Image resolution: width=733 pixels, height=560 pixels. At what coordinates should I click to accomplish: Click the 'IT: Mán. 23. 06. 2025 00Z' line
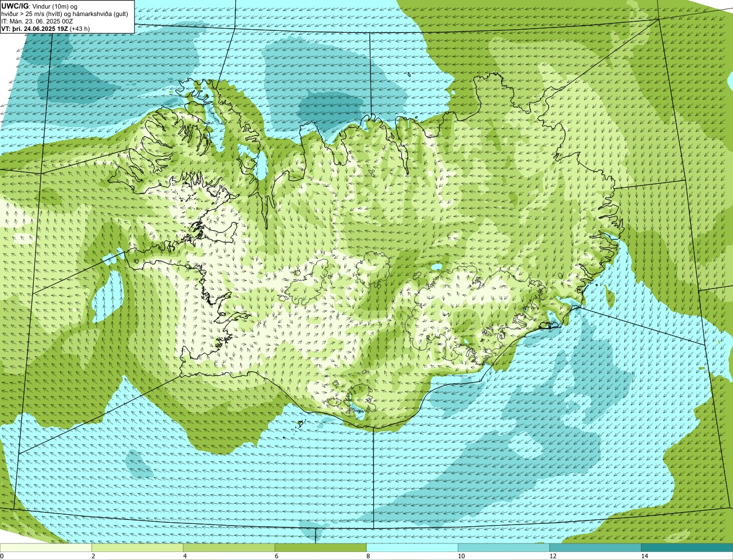tap(37, 21)
